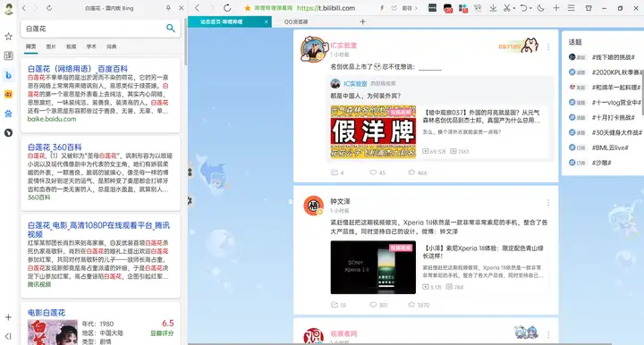Viewport: 644px width, 345px height.
Task: Open the skin shirt icon in title bar
Action: pyautogui.click(x=589, y=8)
